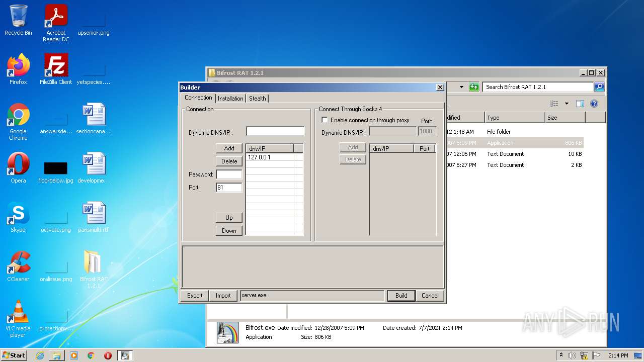Launch FileZilla Client shortcut
This screenshot has height=362, width=644.
coord(56,69)
